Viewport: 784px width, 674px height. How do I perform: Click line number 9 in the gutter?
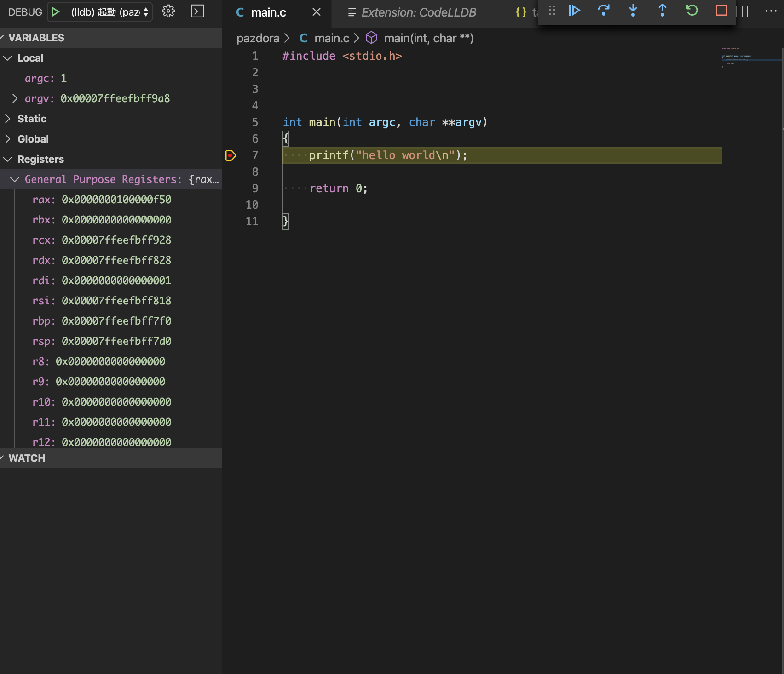pyautogui.click(x=255, y=188)
